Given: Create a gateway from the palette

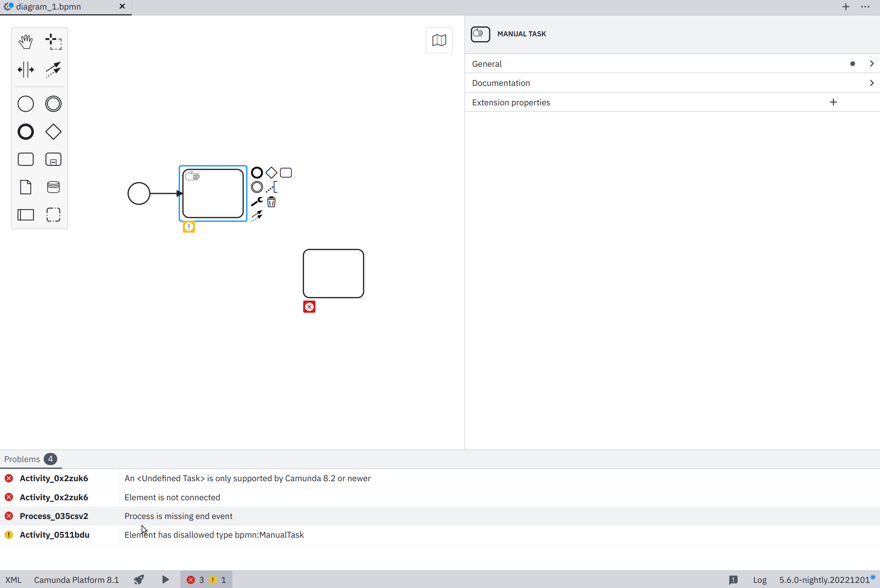Looking at the screenshot, I should pos(53,132).
